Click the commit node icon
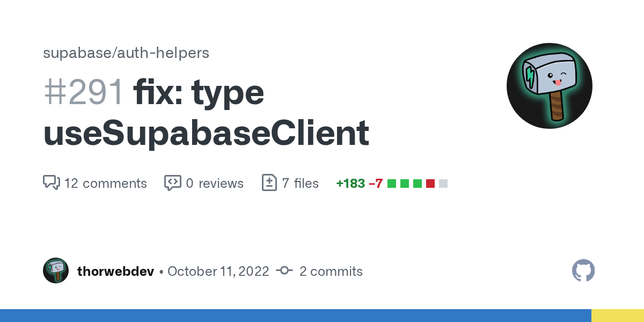Viewport: 644px width, 322px height. pos(284,271)
